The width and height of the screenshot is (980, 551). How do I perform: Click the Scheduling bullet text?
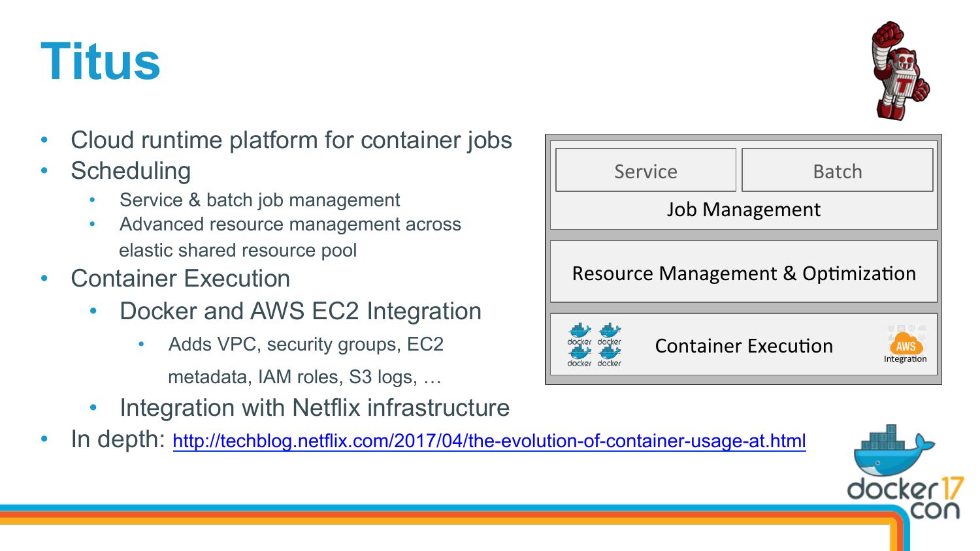coord(131,171)
